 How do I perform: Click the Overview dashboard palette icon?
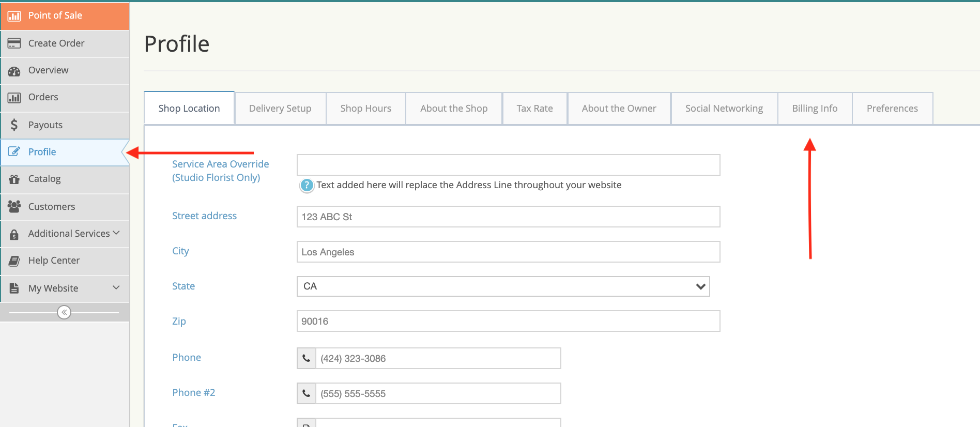tap(14, 71)
